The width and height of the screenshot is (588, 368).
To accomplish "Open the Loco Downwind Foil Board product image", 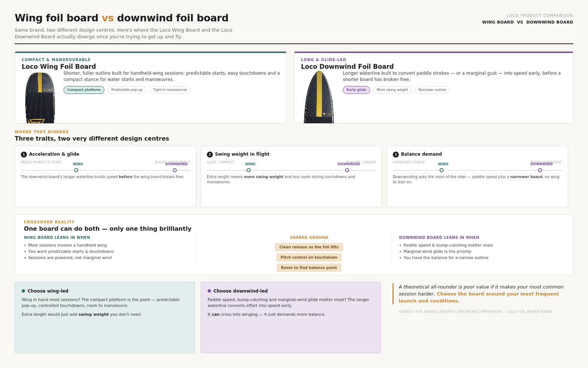I will [x=320, y=97].
